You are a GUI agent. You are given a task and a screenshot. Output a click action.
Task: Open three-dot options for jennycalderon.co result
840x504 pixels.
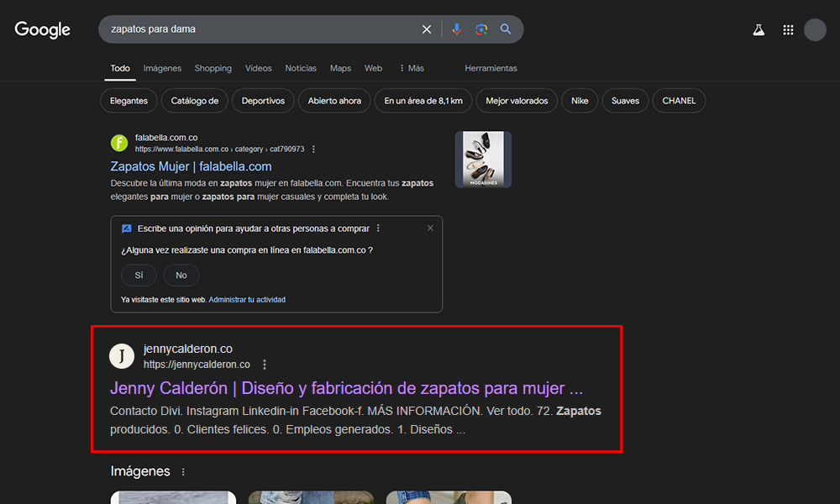[264, 365]
